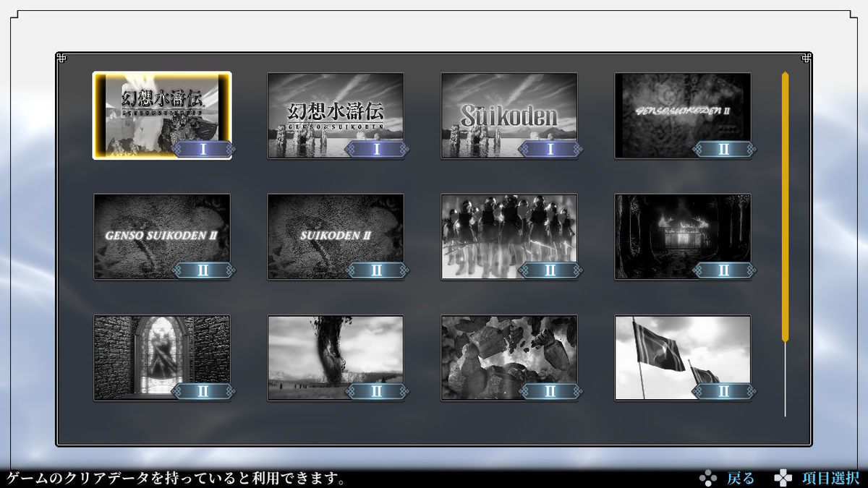Click the II badge on tornado thumbnail

coord(377,391)
